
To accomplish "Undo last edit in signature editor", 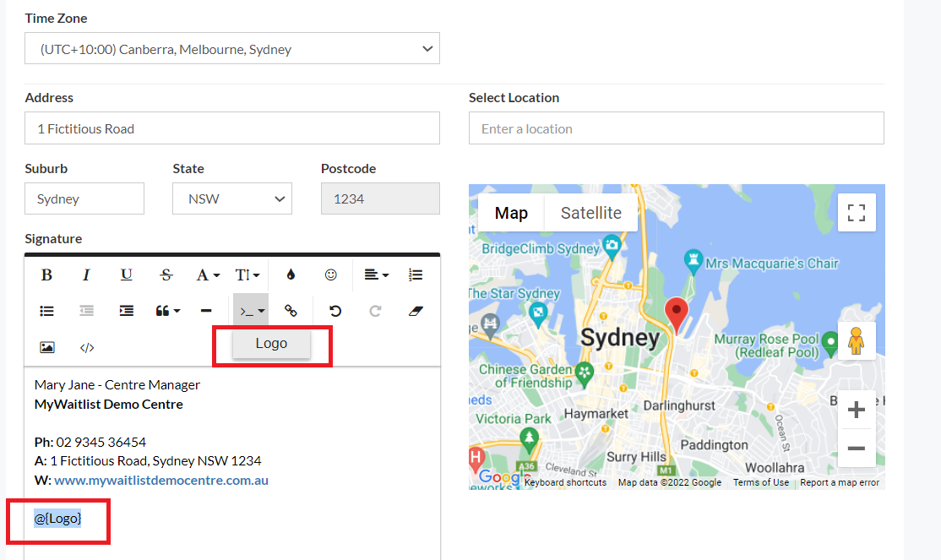I will coord(335,311).
